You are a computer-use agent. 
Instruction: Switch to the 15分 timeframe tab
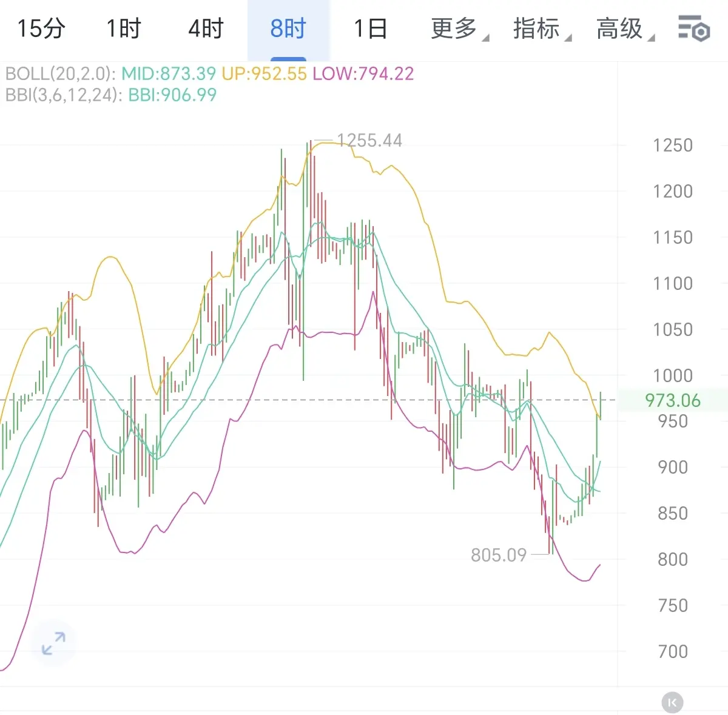click(x=41, y=29)
